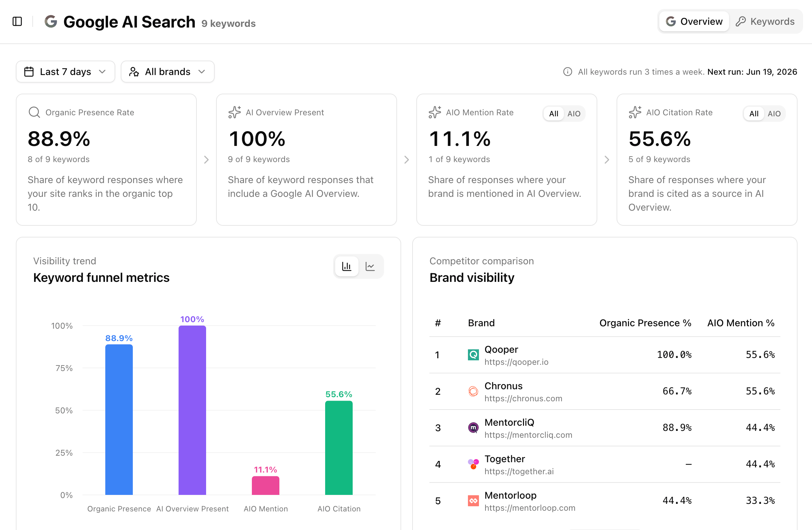Select the Qooper brand name

coord(501,349)
